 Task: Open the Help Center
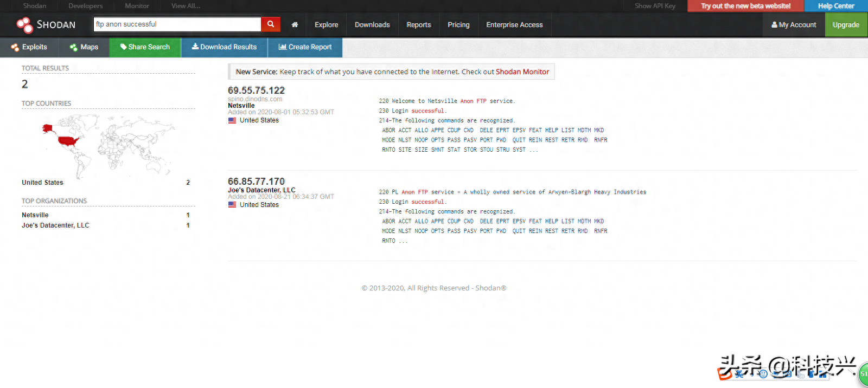(836, 6)
